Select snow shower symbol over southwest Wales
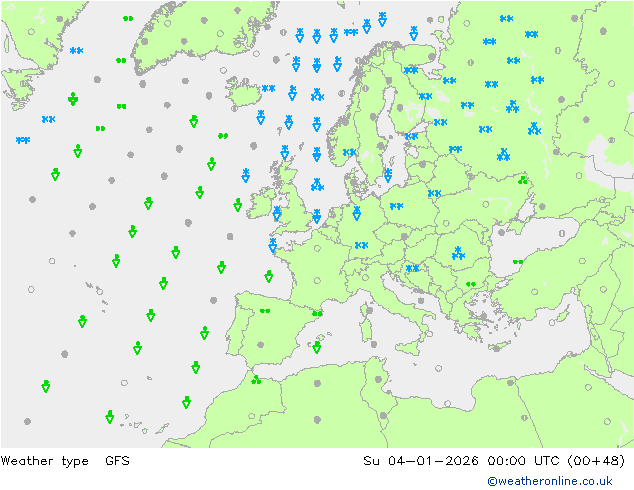 click(277, 213)
